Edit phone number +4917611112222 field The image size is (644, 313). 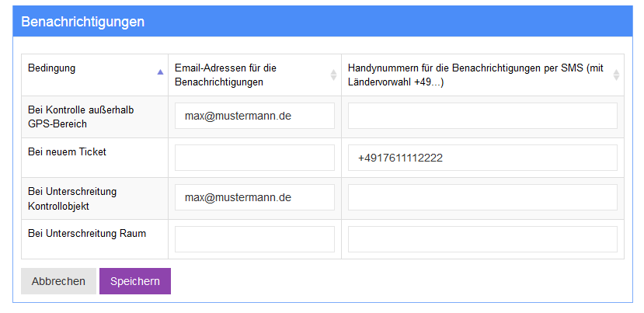[x=482, y=158]
